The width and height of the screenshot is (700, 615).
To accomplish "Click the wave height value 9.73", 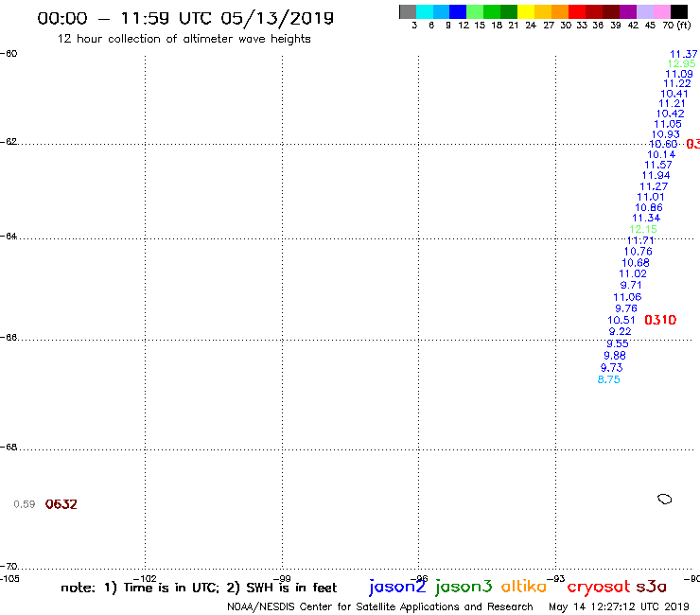I will point(612,367).
